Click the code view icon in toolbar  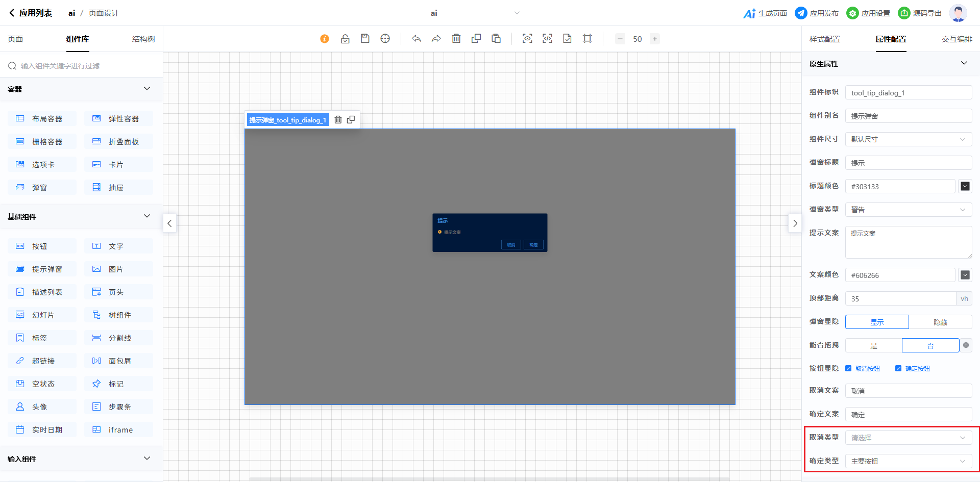[547, 39]
